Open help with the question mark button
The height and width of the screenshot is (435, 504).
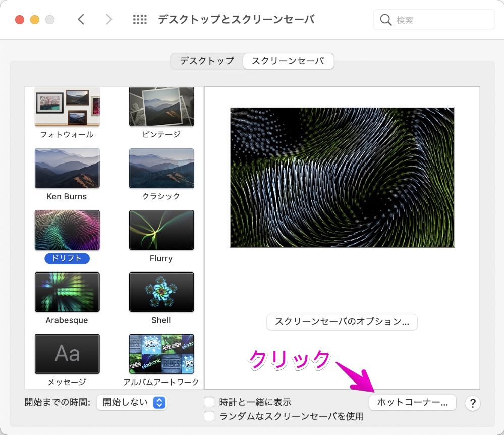pyautogui.click(x=473, y=403)
